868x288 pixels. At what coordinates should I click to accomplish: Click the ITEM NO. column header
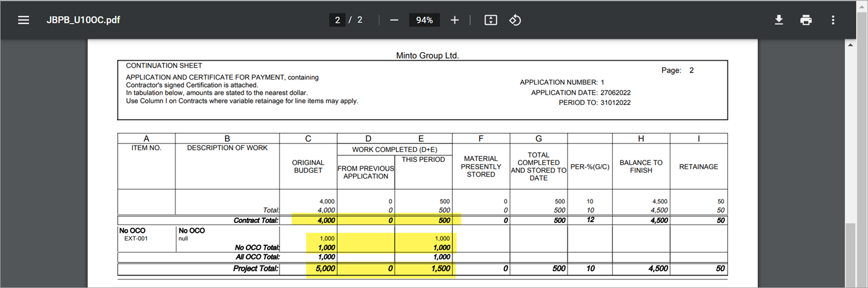tap(146, 148)
